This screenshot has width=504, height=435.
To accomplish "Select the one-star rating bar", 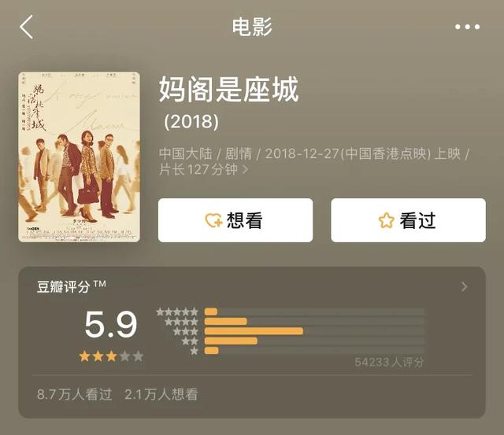I will click(x=314, y=350).
